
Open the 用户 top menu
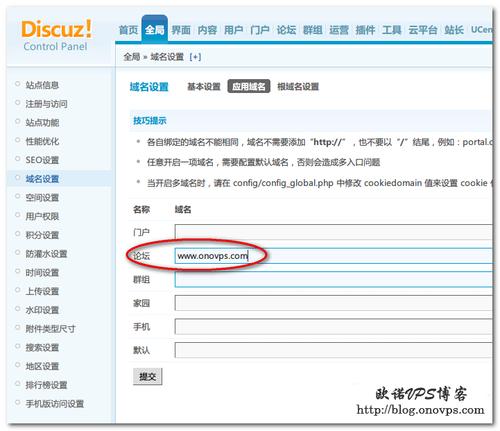tap(234, 30)
